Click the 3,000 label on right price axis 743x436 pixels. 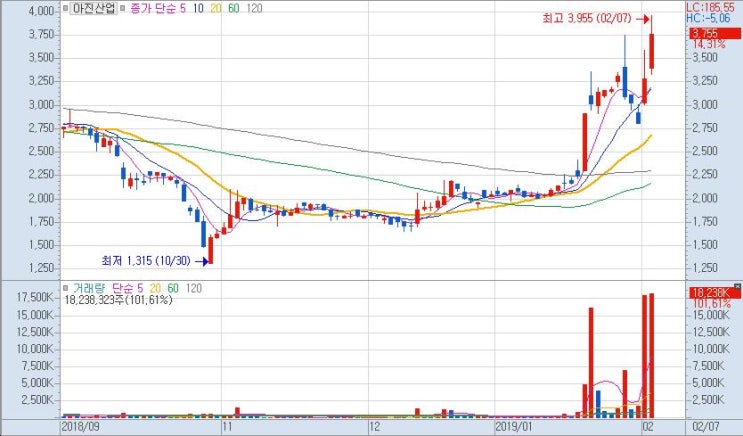pyautogui.click(x=705, y=105)
